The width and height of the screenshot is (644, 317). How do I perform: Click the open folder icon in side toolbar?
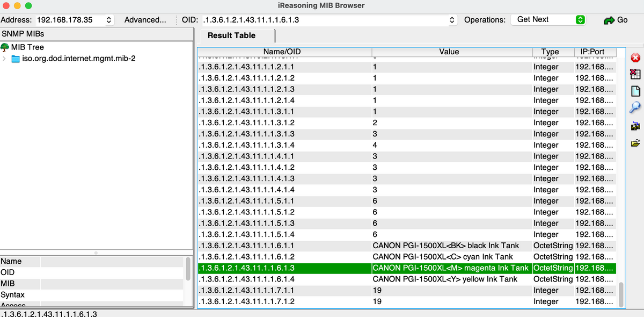pyautogui.click(x=635, y=143)
